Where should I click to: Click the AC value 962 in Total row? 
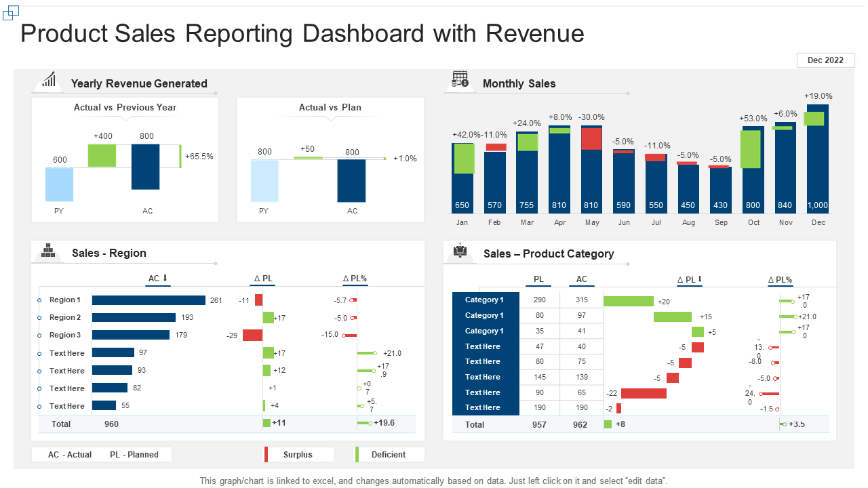click(x=580, y=425)
